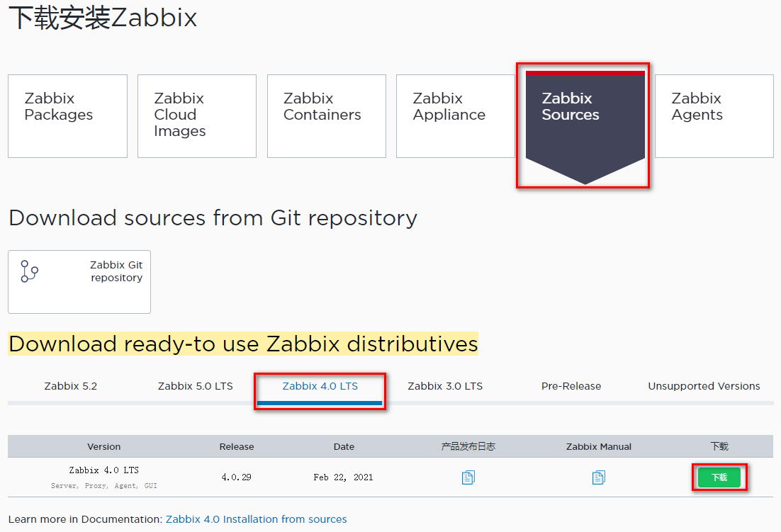View Pre-Release versions
The height and width of the screenshot is (532, 781).
tap(571, 386)
